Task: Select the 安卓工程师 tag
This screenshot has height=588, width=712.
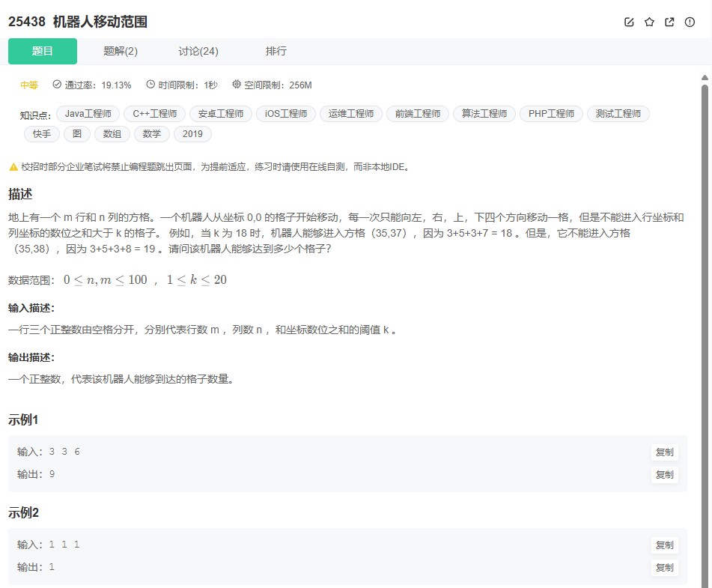Action: (x=221, y=114)
